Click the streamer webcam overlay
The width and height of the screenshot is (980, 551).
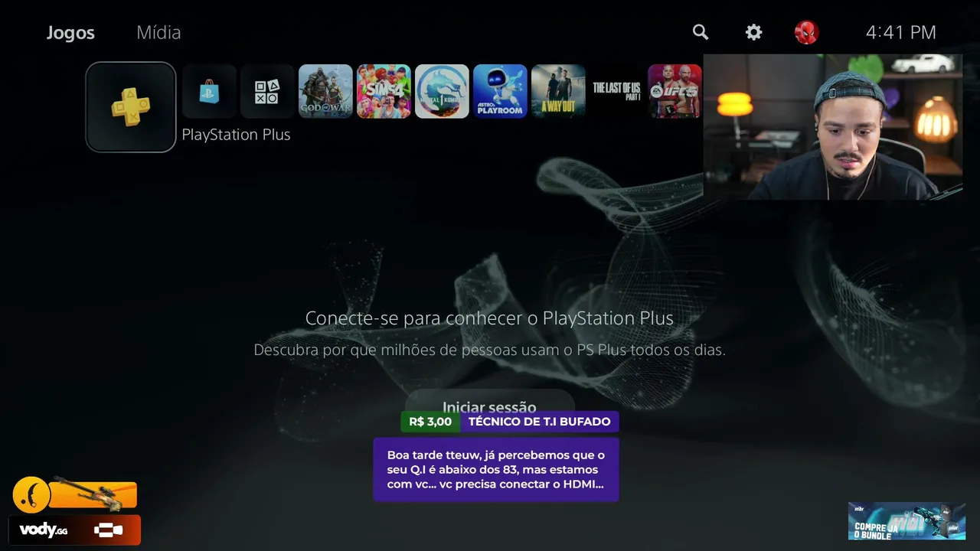click(x=833, y=127)
